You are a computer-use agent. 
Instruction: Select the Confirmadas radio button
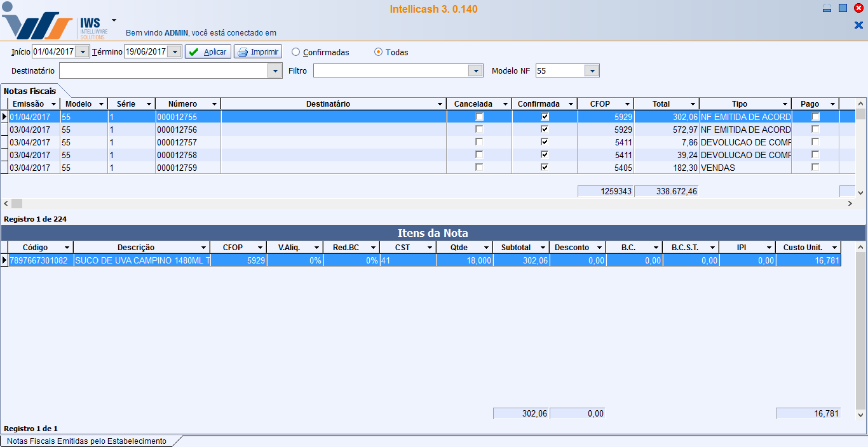[x=320, y=52]
